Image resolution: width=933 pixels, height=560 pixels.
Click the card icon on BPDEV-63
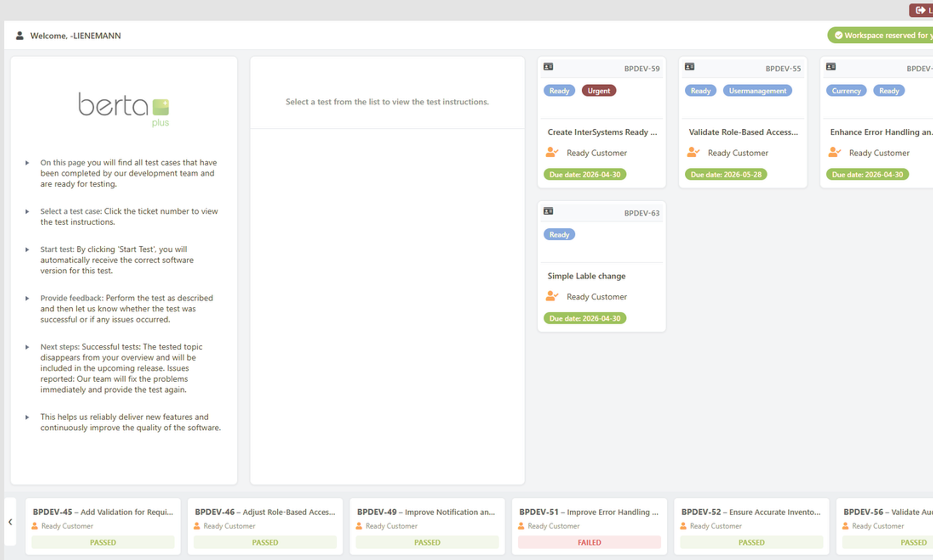(548, 211)
